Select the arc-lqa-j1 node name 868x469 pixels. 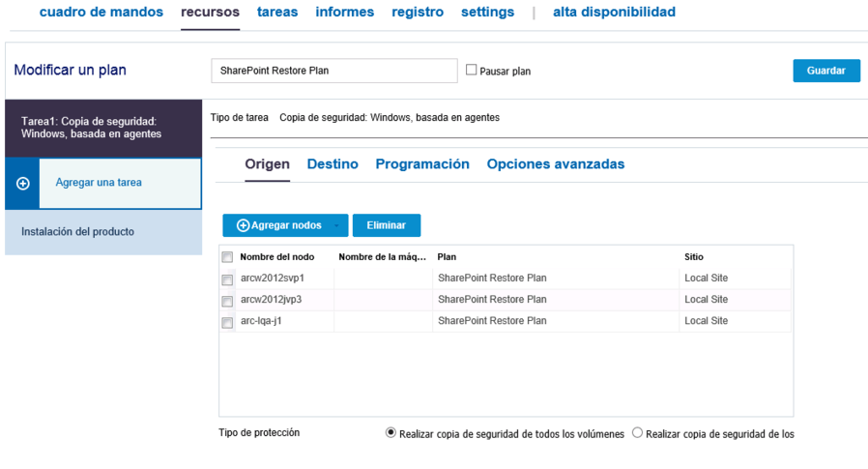[x=261, y=321]
